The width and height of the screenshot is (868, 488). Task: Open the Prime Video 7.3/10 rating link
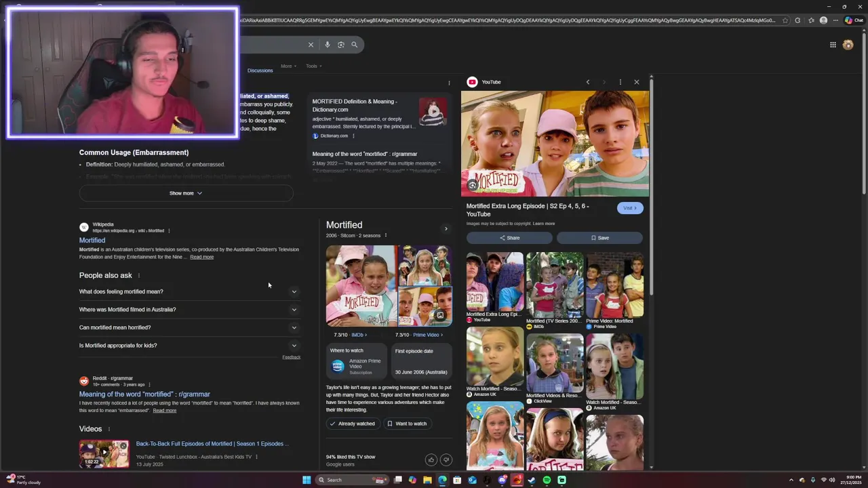click(418, 335)
